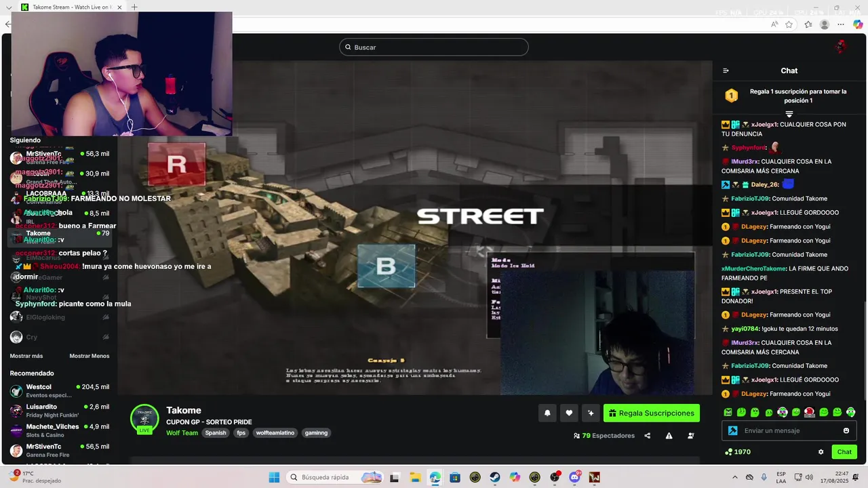
Task: Click the blue hammer icon in the message box
Action: (732, 430)
